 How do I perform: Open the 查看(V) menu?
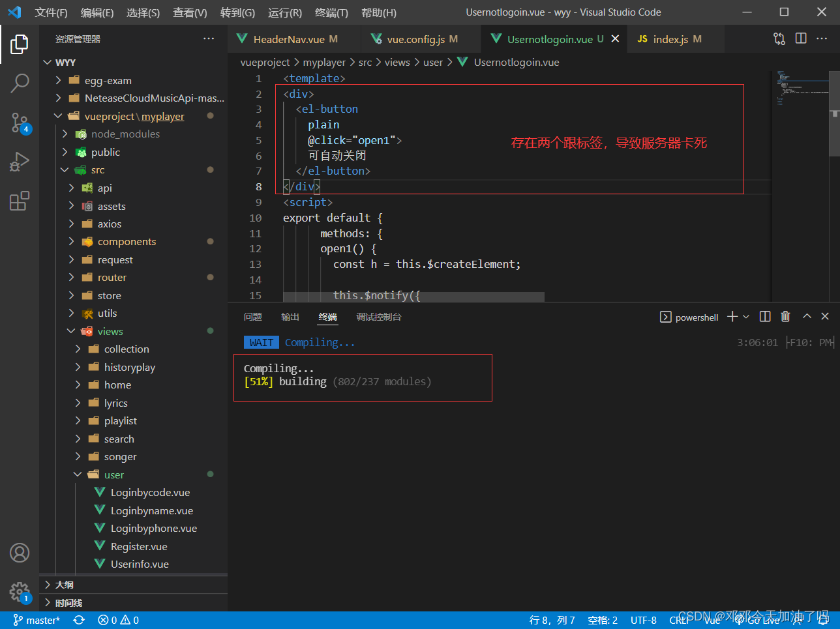[190, 12]
